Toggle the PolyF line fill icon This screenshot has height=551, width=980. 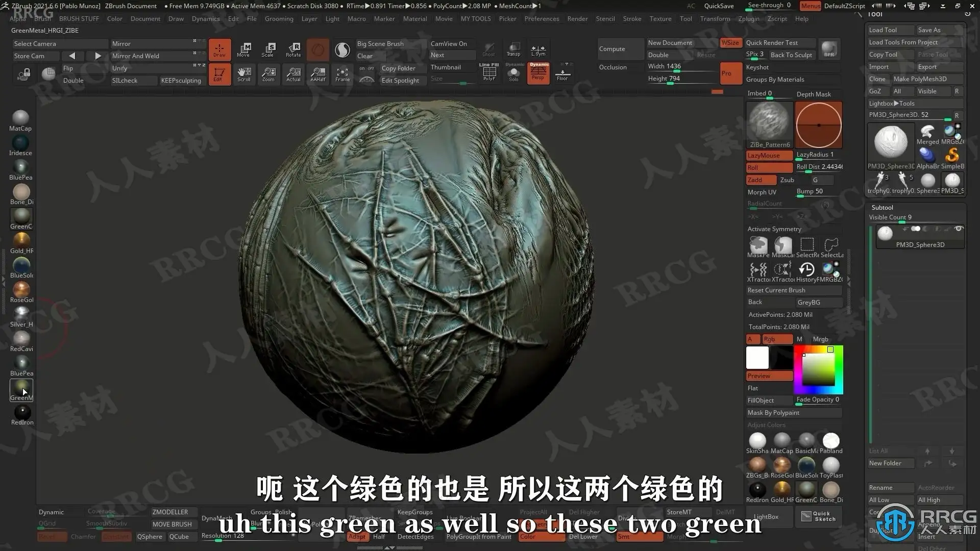point(489,72)
